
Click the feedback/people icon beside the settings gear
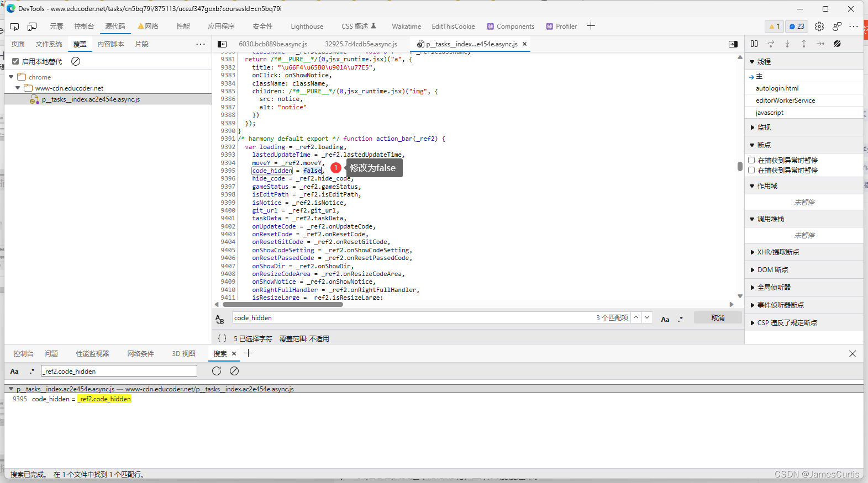pyautogui.click(x=837, y=26)
